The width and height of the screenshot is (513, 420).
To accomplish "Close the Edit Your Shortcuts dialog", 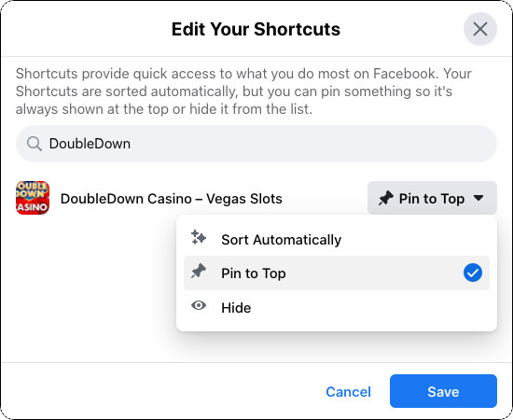I will (480, 29).
